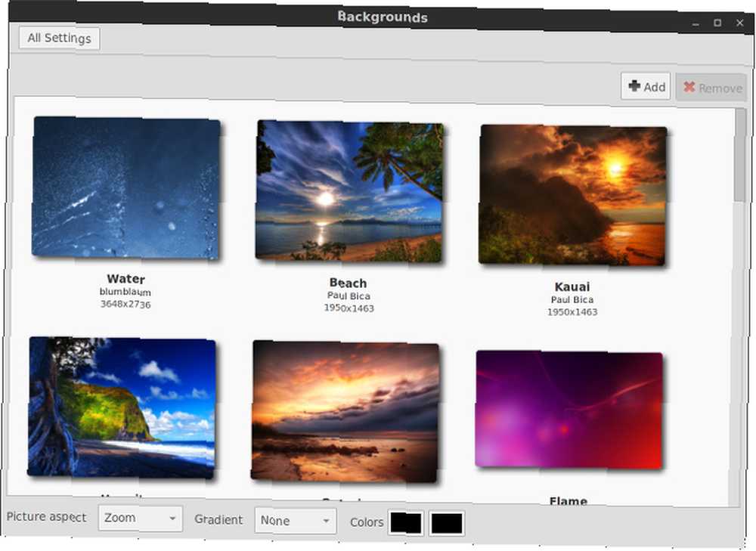Click "1950x1463" under the Beach wallpaper

click(x=349, y=308)
